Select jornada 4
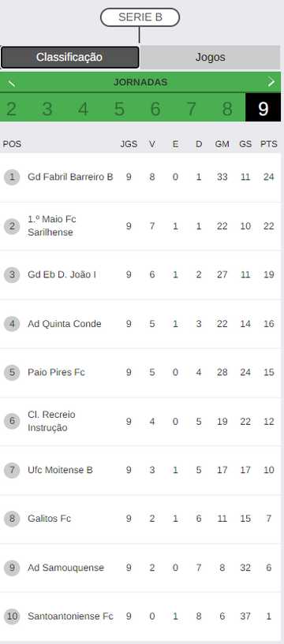Screen dimensions: 284x644 pyautogui.click(x=84, y=110)
